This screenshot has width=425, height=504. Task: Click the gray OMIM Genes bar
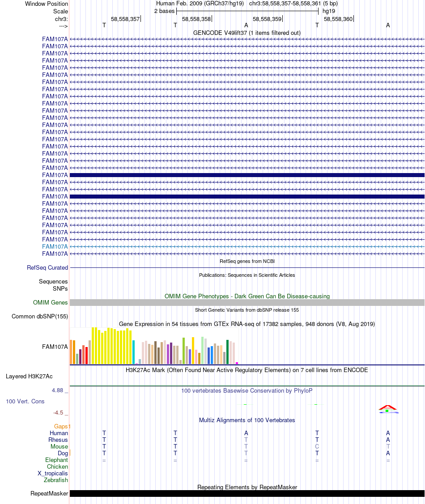point(247,302)
